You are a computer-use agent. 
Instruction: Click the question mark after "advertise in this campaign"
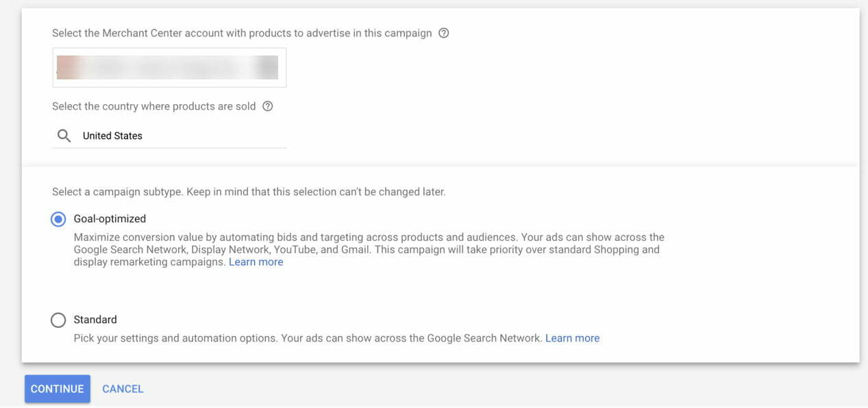(x=443, y=32)
